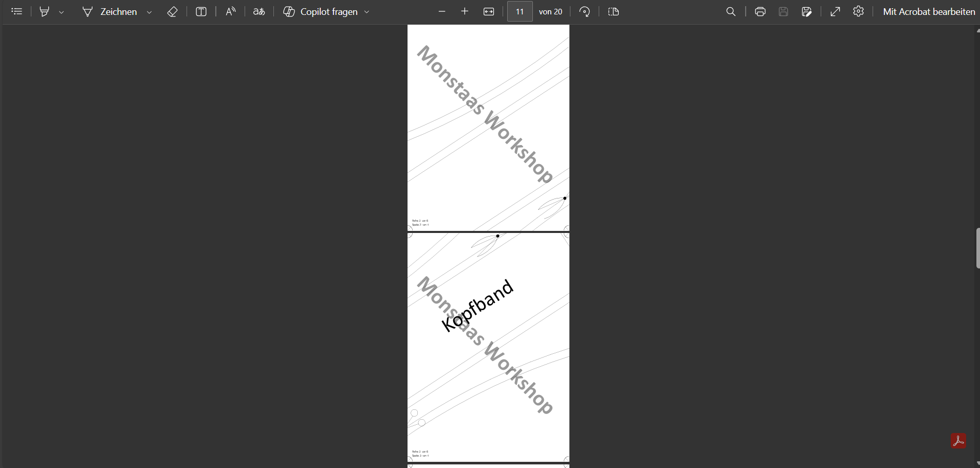Expand highlighter color options dropdown
Viewport: 980px width, 468px height.
pos(62,12)
